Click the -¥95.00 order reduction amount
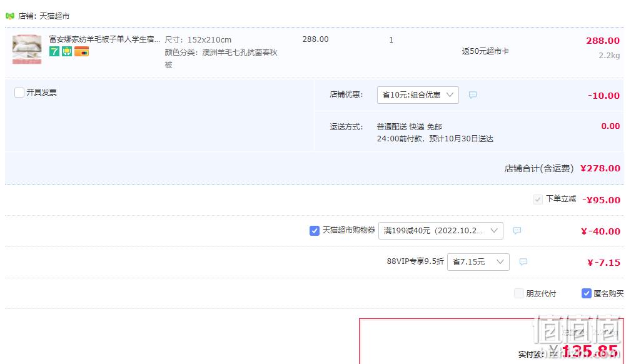626x364 pixels. click(601, 200)
